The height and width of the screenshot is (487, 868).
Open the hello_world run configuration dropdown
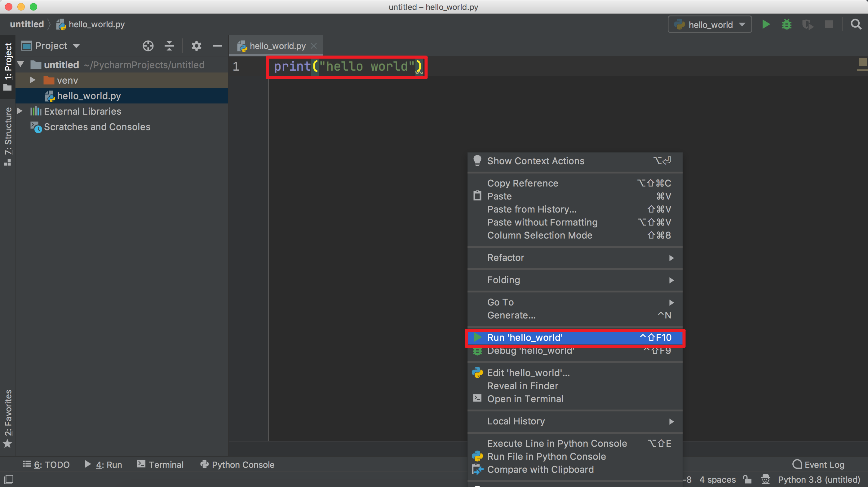point(710,24)
